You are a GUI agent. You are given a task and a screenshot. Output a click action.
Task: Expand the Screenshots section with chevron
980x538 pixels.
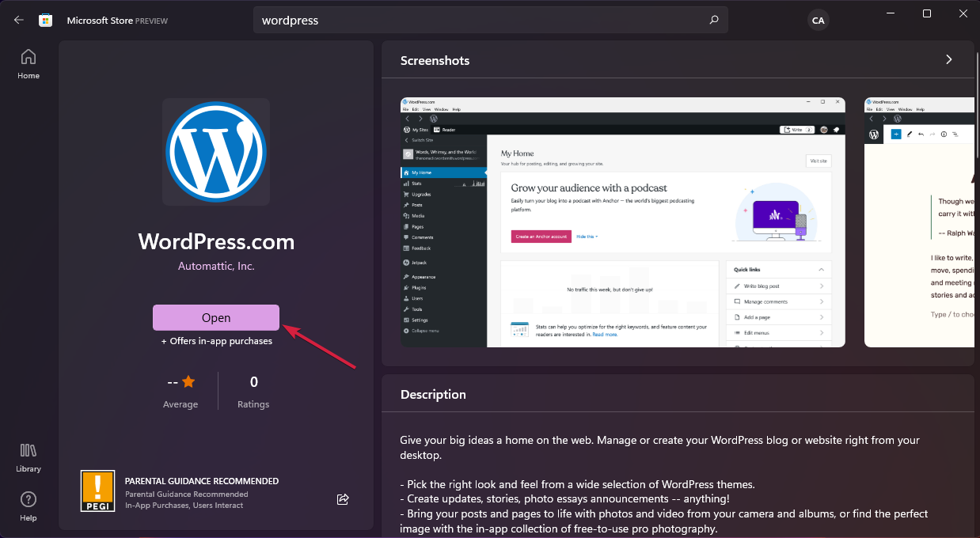(949, 60)
